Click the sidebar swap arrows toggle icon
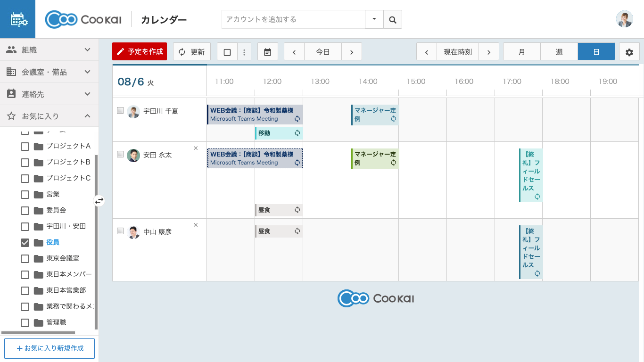 (x=99, y=201)
